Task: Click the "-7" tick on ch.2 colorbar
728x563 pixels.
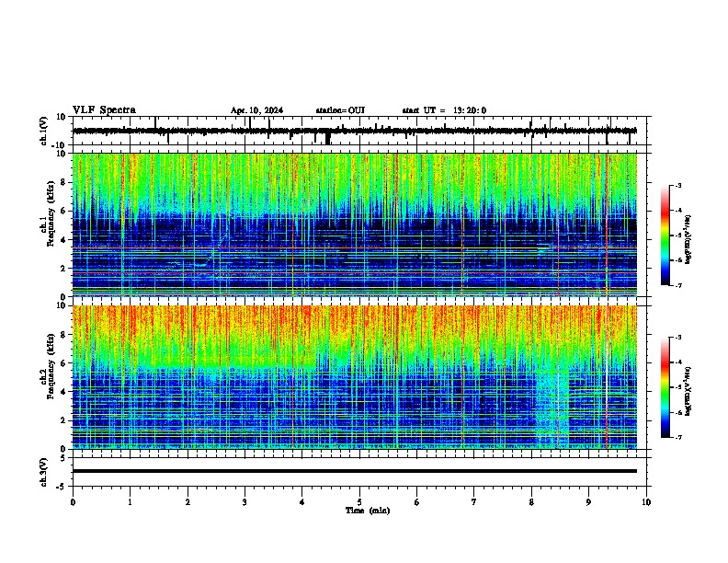Action: [x=677, y=438]
